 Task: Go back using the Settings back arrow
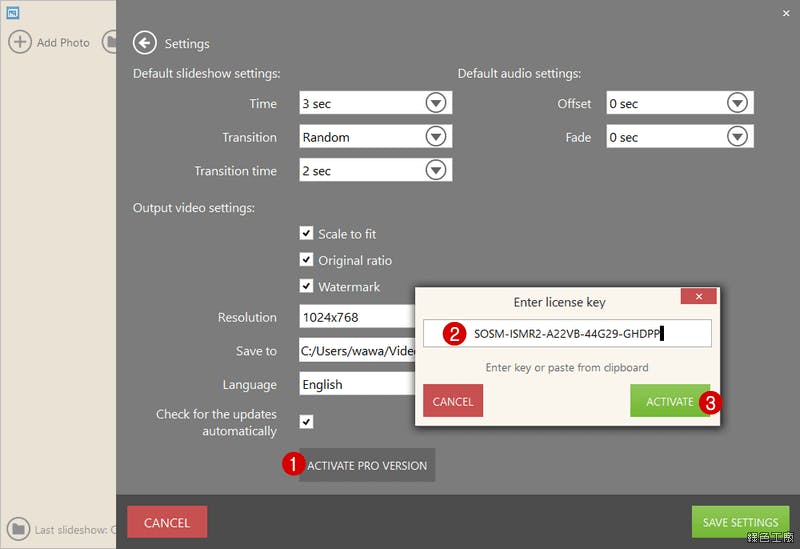[144, 43]
